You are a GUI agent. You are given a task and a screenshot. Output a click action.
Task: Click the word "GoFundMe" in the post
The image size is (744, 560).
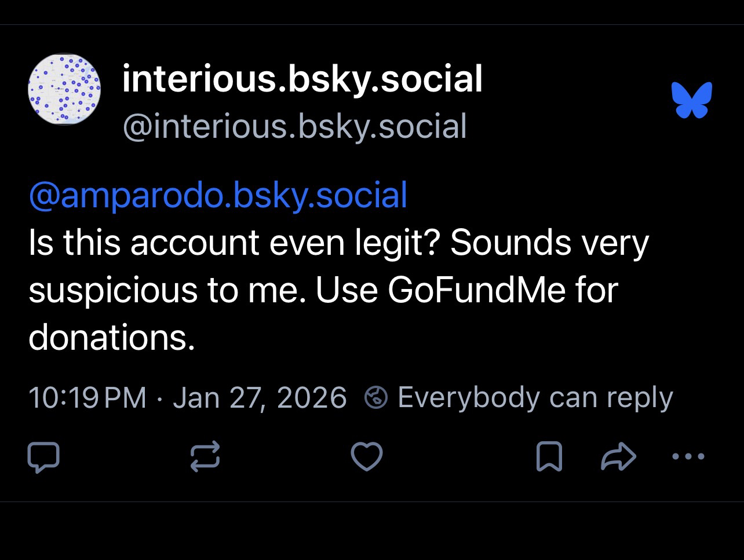pos(476,290)
